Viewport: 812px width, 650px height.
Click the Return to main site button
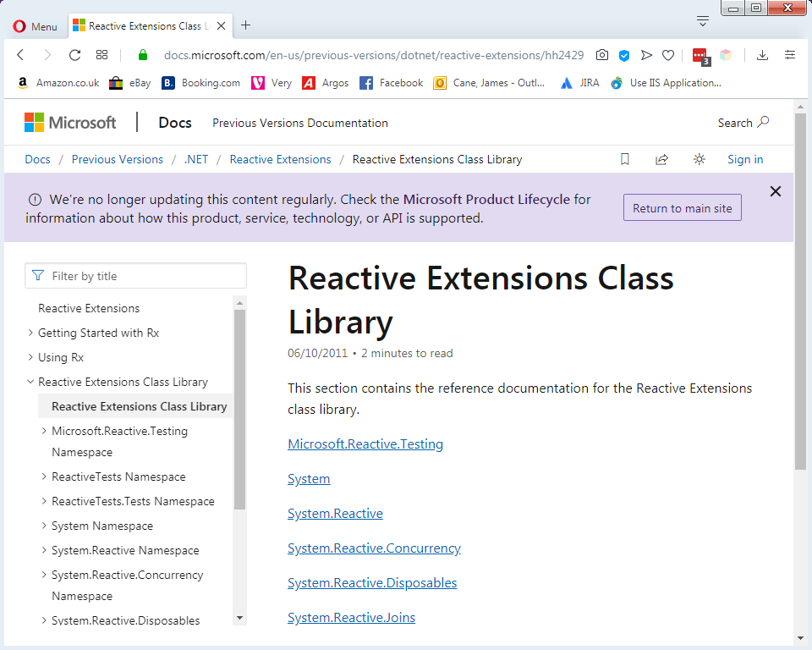click(682, 208)
